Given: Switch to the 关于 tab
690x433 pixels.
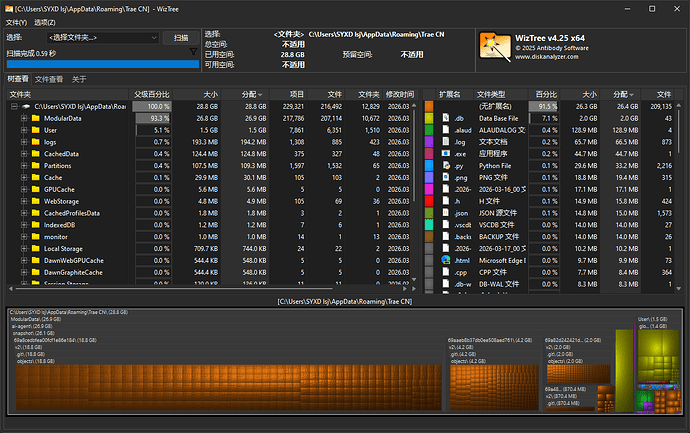Looking at the screenshot, I should pos(79,78).
